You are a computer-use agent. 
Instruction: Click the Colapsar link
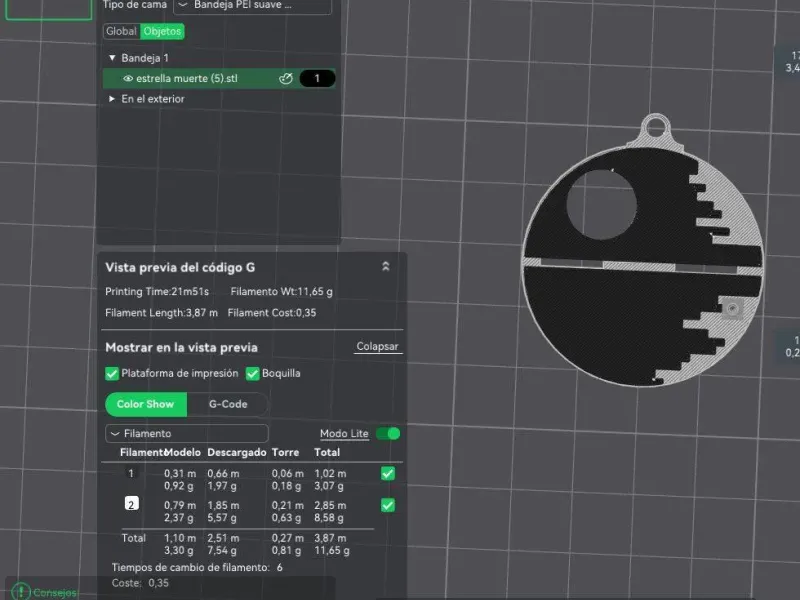point(377,346)
